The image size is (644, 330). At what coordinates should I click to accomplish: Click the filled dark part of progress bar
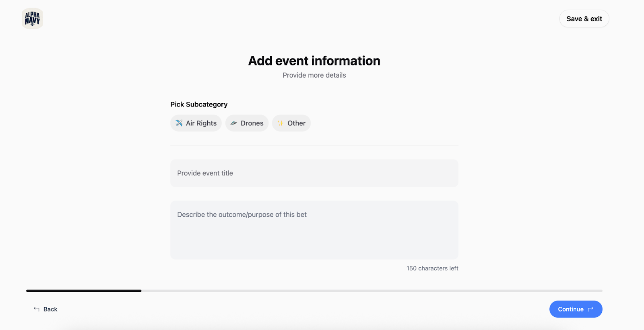(x=84, y=291)
